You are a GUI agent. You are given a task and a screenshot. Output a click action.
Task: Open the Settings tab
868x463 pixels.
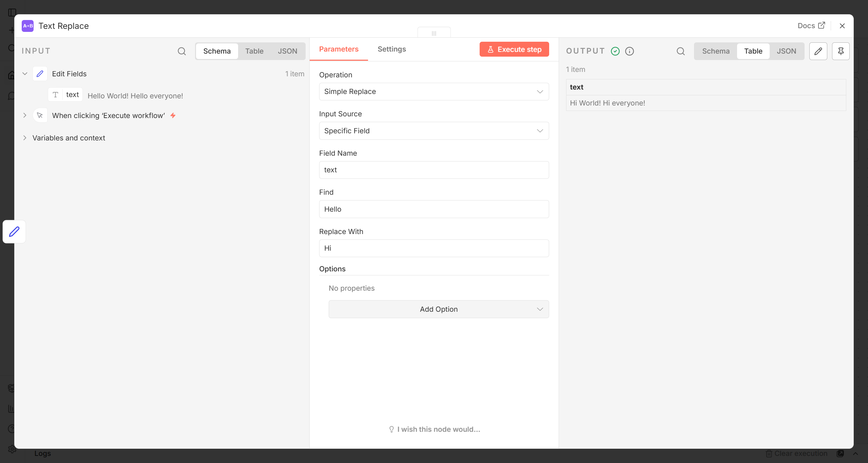coord(391,50)
